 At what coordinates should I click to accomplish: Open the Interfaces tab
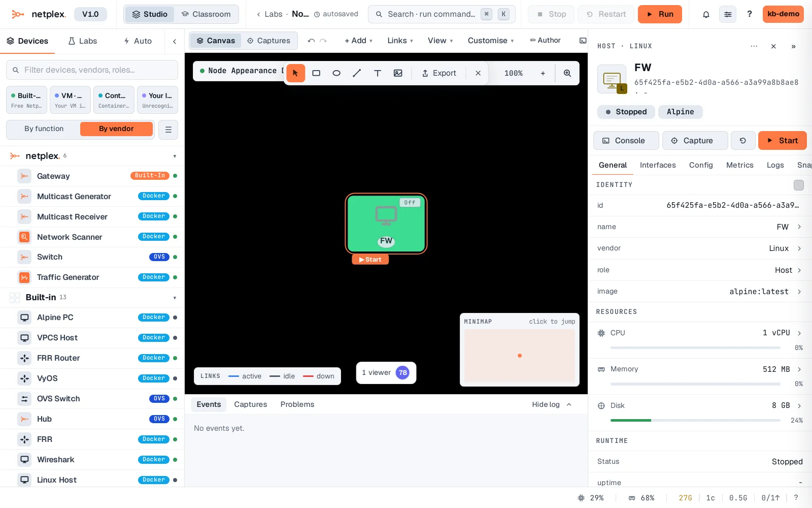pos(658,165)
